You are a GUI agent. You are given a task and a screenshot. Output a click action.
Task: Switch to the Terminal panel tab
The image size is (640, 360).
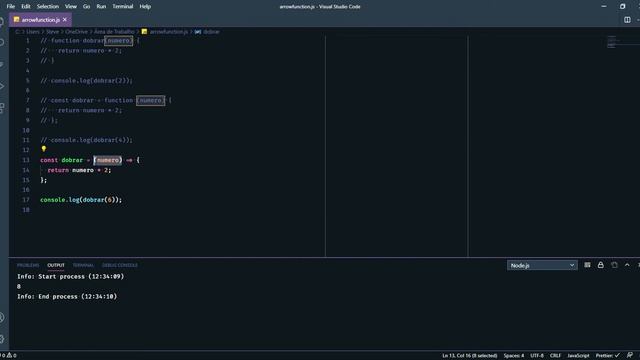click(83, 265)
